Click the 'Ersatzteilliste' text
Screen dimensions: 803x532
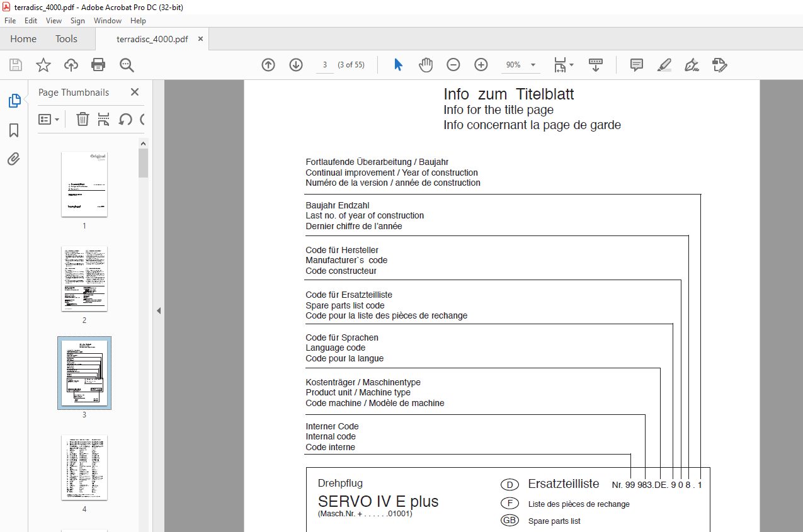pos(564,484)
